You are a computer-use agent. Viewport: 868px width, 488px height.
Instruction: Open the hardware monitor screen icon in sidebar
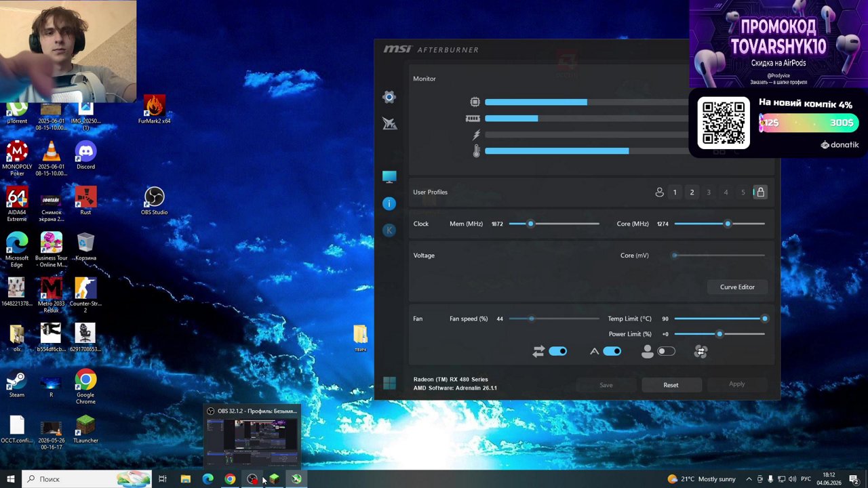389,177
